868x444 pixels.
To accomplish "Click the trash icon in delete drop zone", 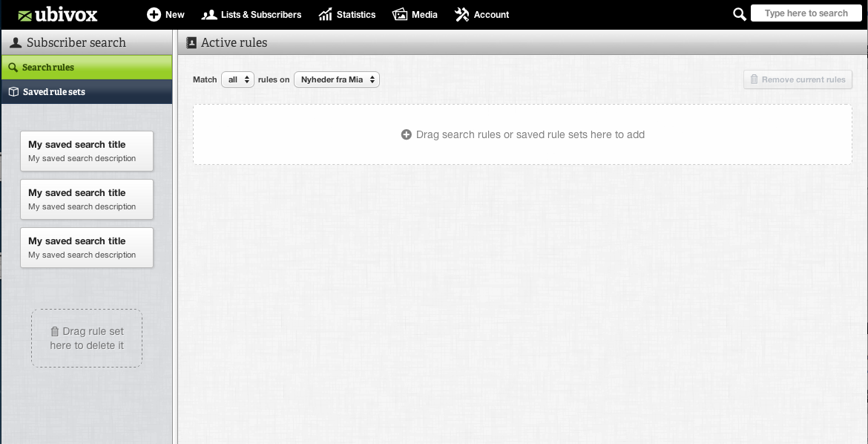I will coord(55,331).
